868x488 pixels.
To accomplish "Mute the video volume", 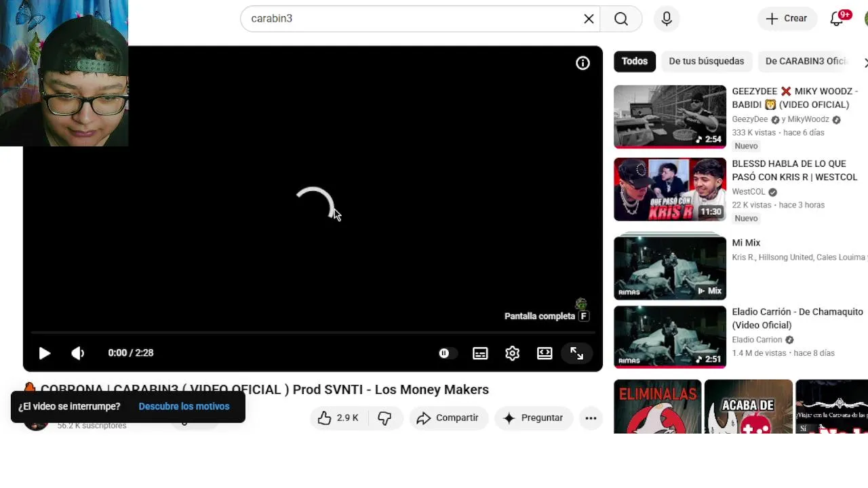I will pos(78,353).
